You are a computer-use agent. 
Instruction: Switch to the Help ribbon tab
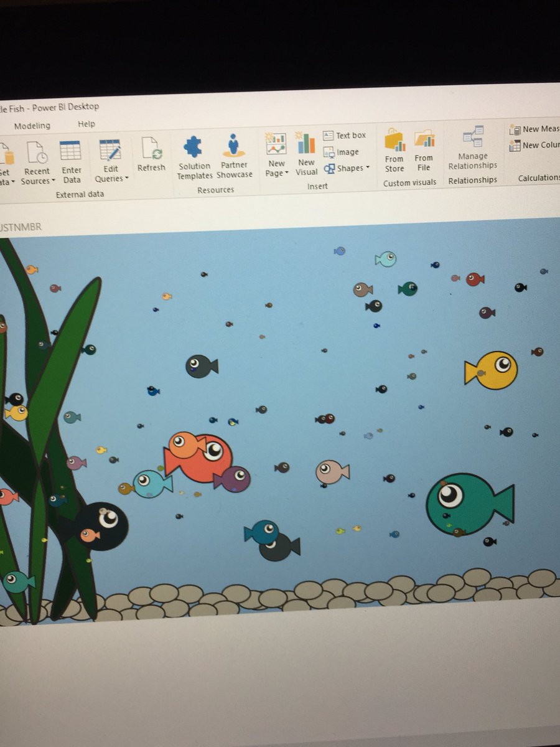pyautogui.click(x=86, y=124)
